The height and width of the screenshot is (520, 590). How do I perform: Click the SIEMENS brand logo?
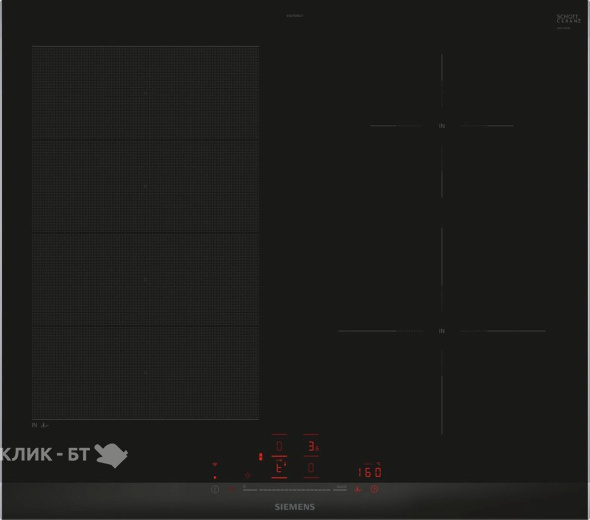point(295,507)
